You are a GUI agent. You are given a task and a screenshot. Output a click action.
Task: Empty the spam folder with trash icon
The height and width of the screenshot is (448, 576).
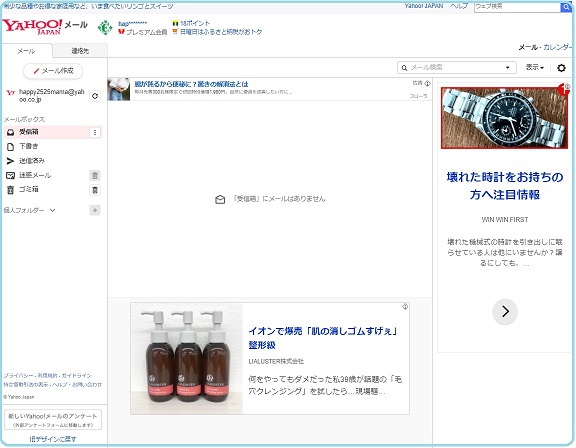pos(95,176)
